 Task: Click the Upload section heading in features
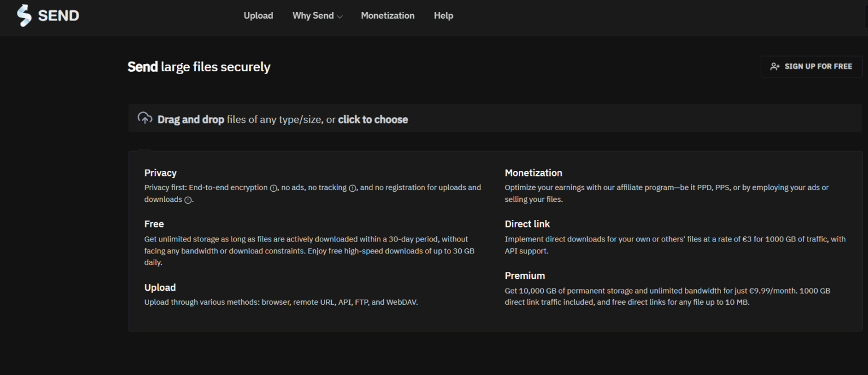click(160, 287)
